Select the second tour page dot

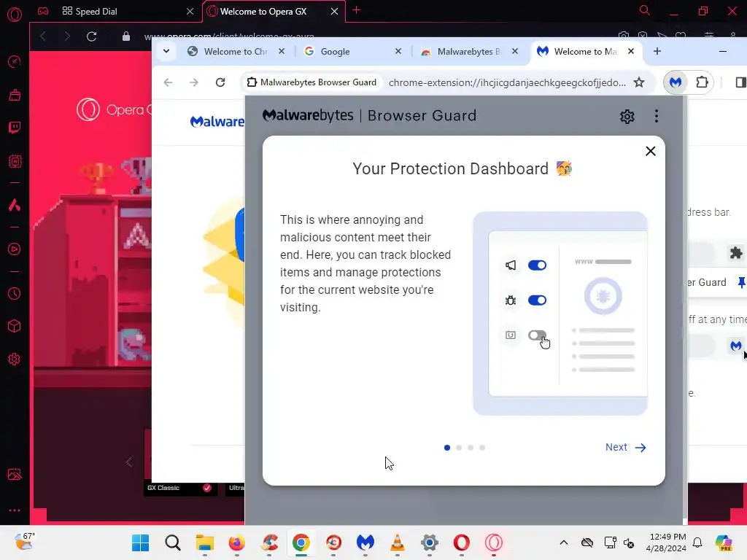click(x=459, y=448)
